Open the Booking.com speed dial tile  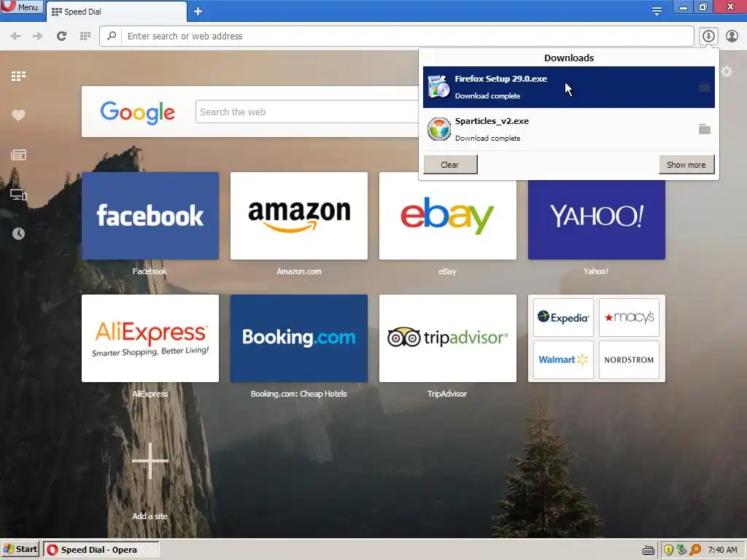pyautogui.click(x=298, y=338)
